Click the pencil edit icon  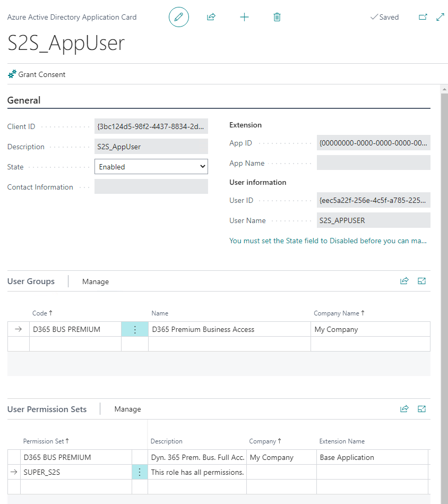pos(178,17)
